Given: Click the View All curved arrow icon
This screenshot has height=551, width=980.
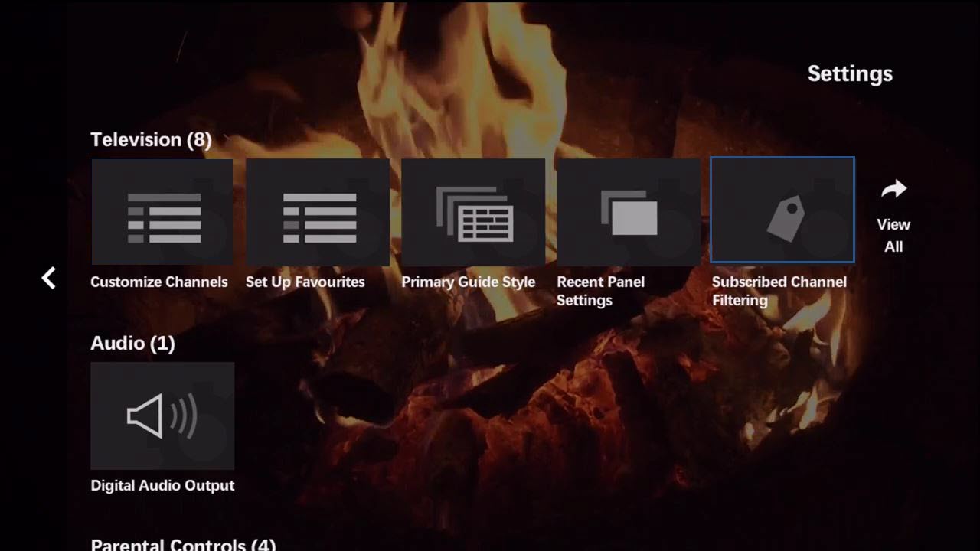Looking at the screenshot, I should [893, 190].
